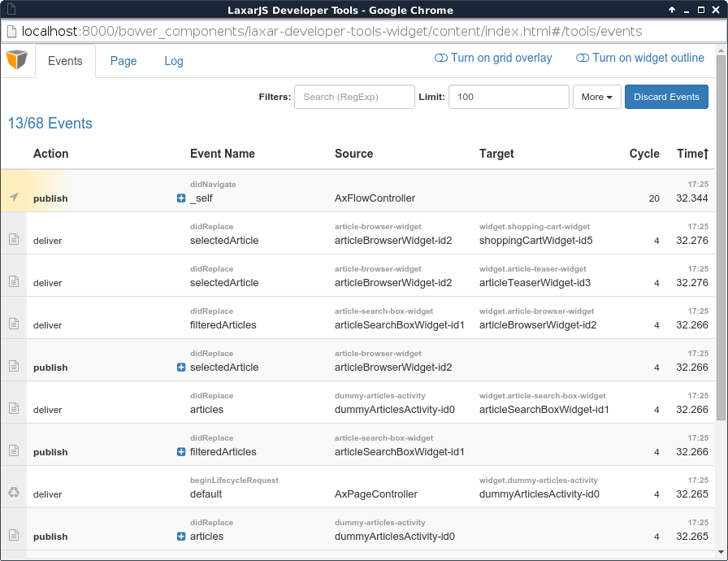Image resolution: width=728 pixels, height=561 pixels.
Task: Shade window with title bar up-arrow
Action: click(671, 10)
